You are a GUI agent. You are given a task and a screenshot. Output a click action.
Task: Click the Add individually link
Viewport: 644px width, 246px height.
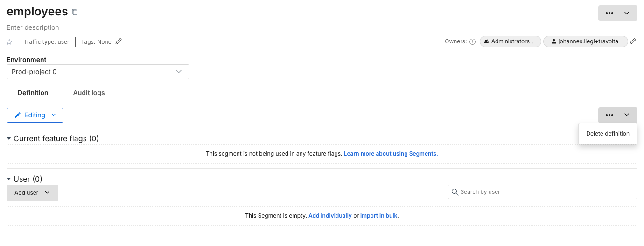(330, 216)
